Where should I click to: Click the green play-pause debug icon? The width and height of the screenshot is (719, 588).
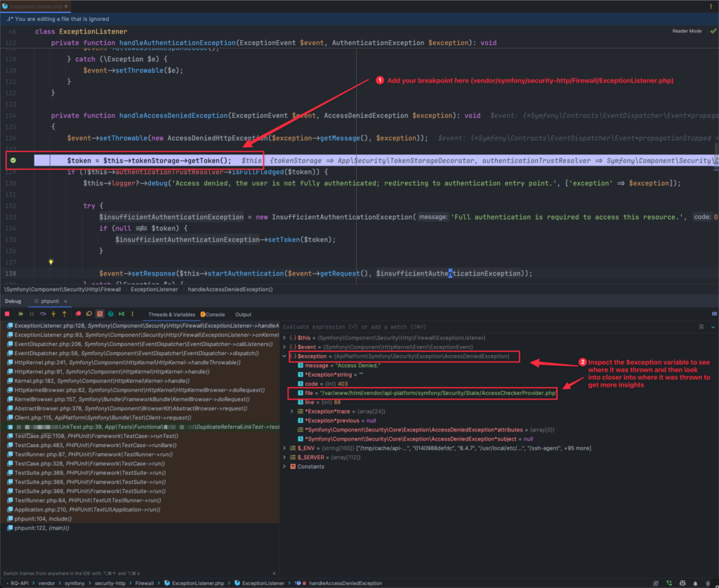click(121, 314)
